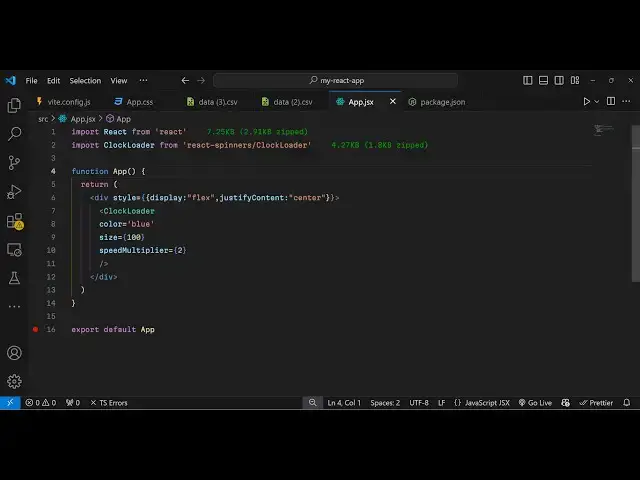Click the editor minimap

click(604, 130)
